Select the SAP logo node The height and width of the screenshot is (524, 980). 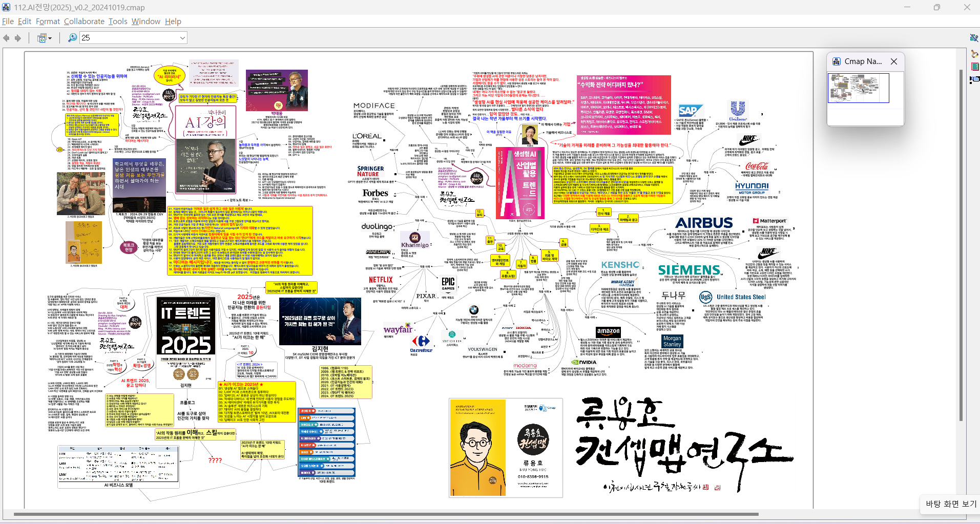point(690,111)
